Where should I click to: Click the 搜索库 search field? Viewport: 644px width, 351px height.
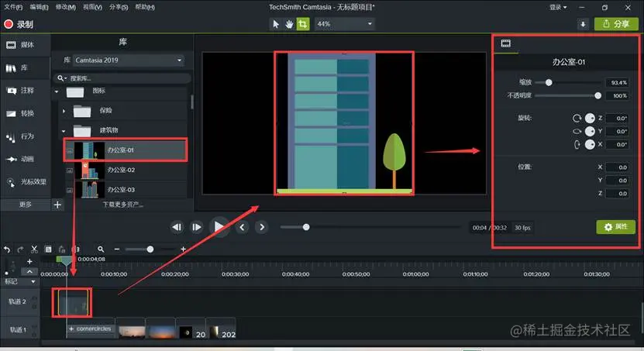tap(122, 78)
